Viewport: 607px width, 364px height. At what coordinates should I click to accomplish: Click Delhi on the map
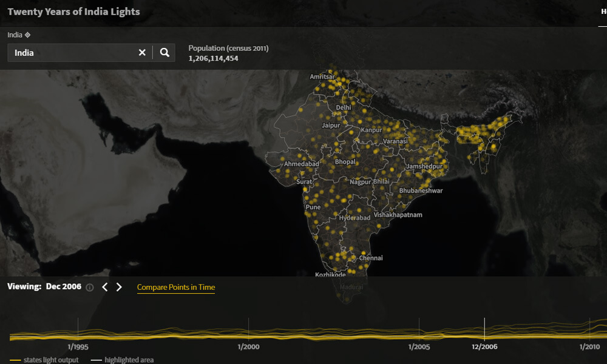click(344, 107)
